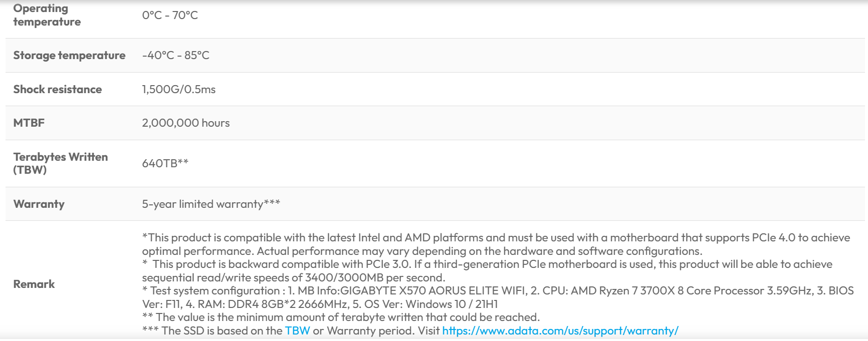868x341 pixels.
Task: Open the adata.com warranty support URL
Action: click(x=560, y=331)
